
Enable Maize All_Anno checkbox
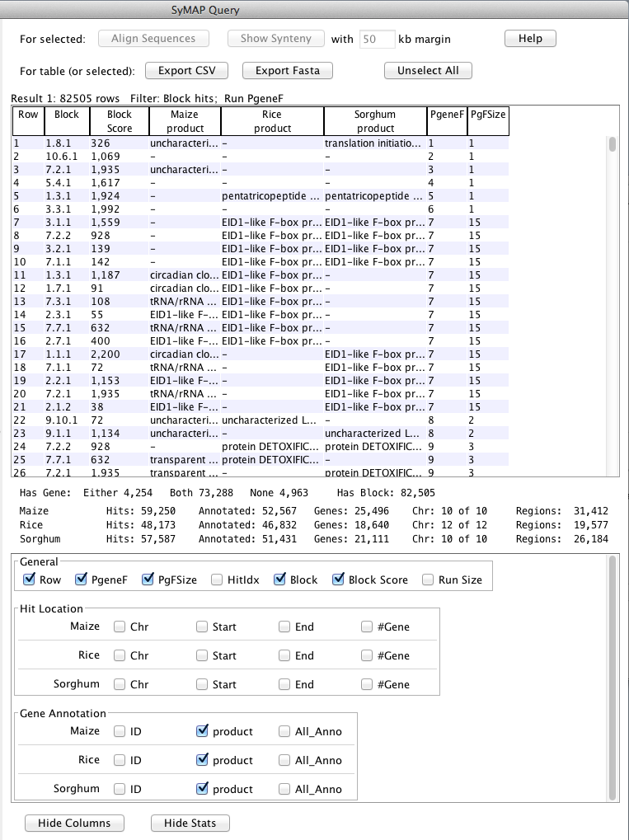[x=284, y=731]
